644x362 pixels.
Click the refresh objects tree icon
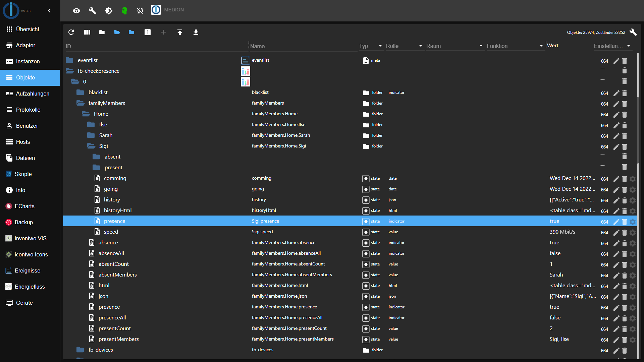pyautogui.click(x=71, y=32)
